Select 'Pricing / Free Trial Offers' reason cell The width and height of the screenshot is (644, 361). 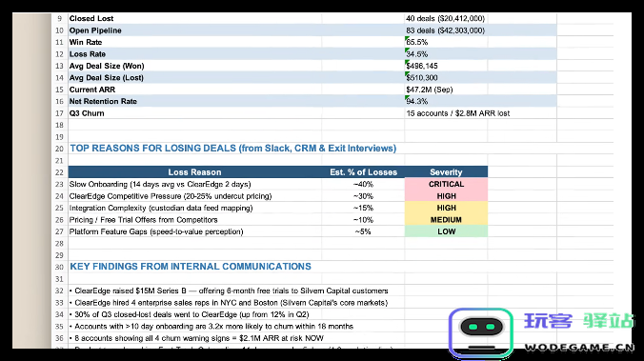tap(194, 220)
